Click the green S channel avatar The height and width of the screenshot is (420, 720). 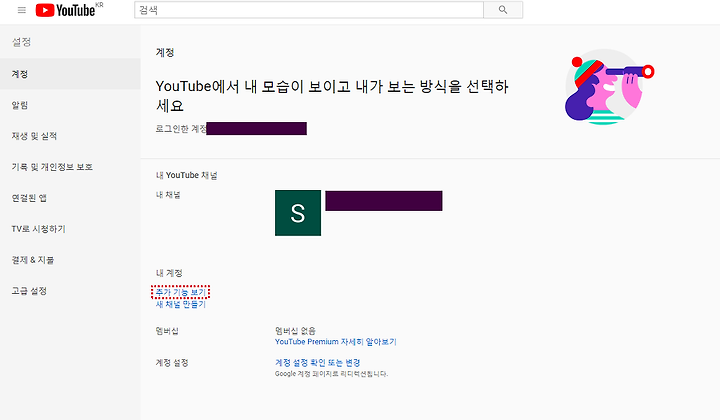(x=298, y=213)
